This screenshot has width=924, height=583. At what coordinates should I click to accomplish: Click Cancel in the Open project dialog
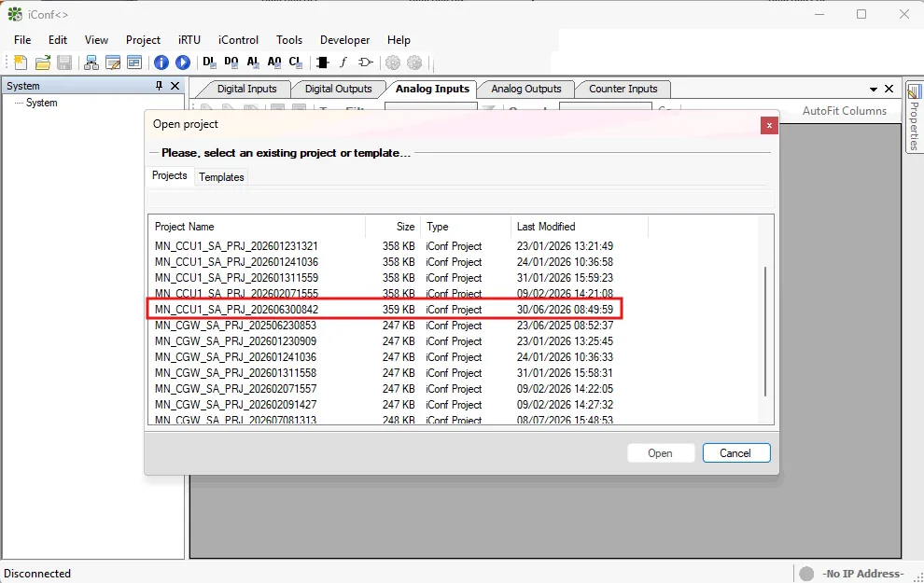click(736, 452)
